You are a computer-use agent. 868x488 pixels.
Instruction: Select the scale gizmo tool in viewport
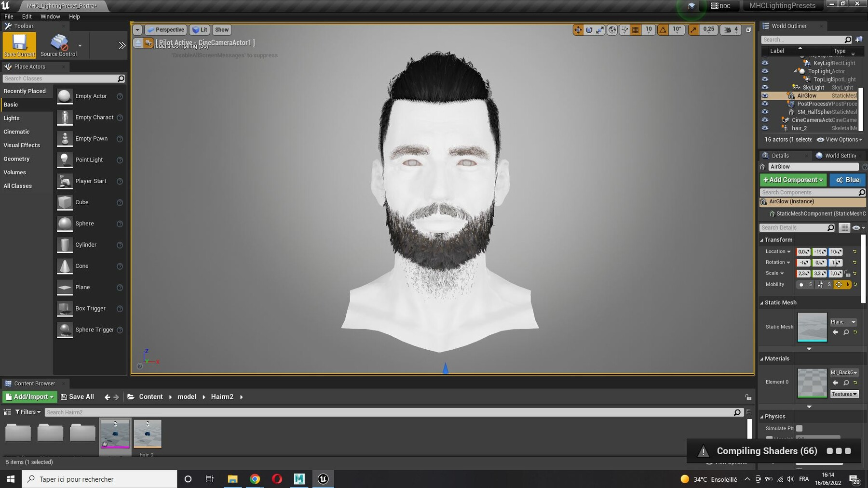[600, 30]
